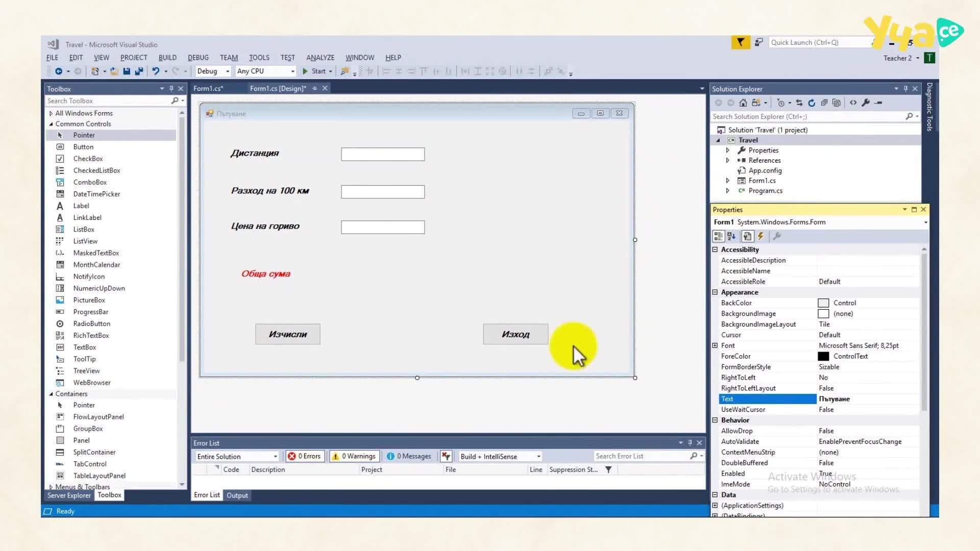Choose the PictureBox control

89,300
